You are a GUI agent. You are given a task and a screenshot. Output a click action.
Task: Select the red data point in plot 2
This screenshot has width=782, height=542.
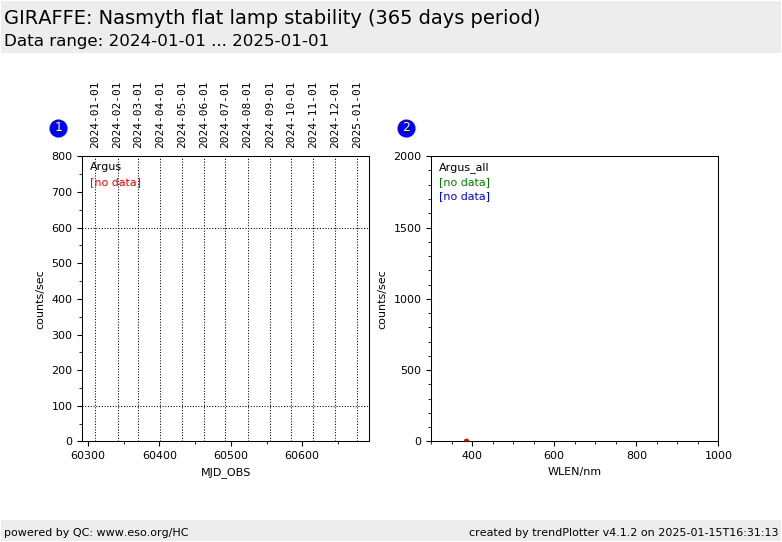[x=466, y=441]
